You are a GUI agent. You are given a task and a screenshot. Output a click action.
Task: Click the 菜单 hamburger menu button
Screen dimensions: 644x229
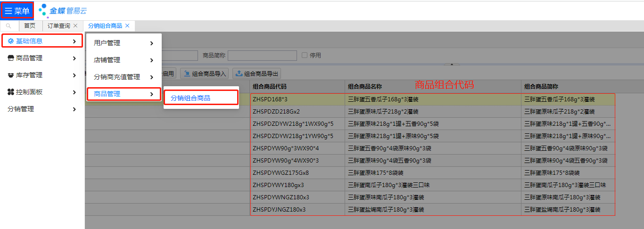coord(17,11)
